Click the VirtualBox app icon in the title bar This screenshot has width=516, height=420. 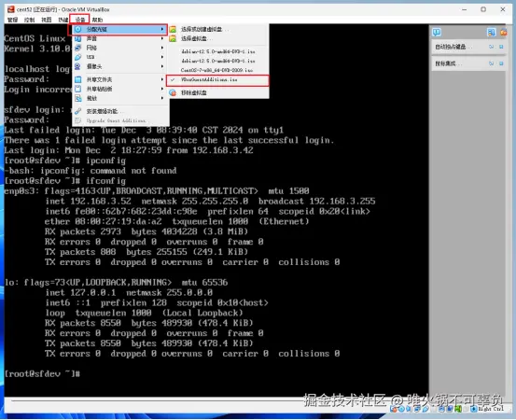click(11, 9)
